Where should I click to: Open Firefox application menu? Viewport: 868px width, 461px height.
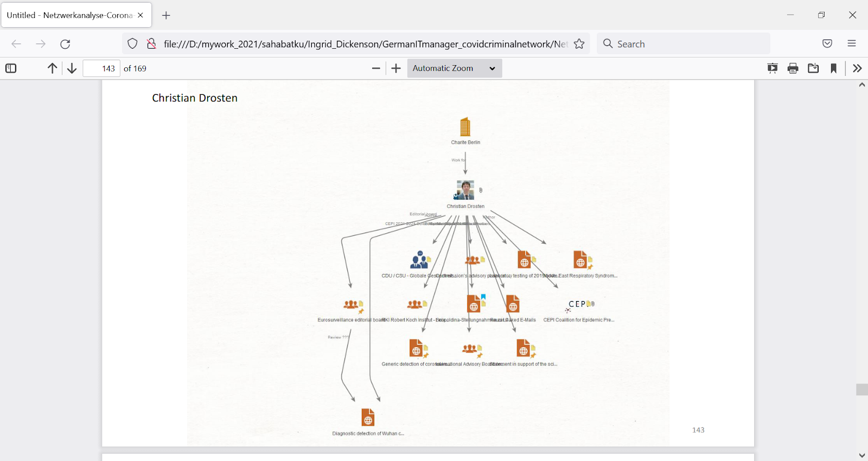pyautogui.click(x=852, y=44)
